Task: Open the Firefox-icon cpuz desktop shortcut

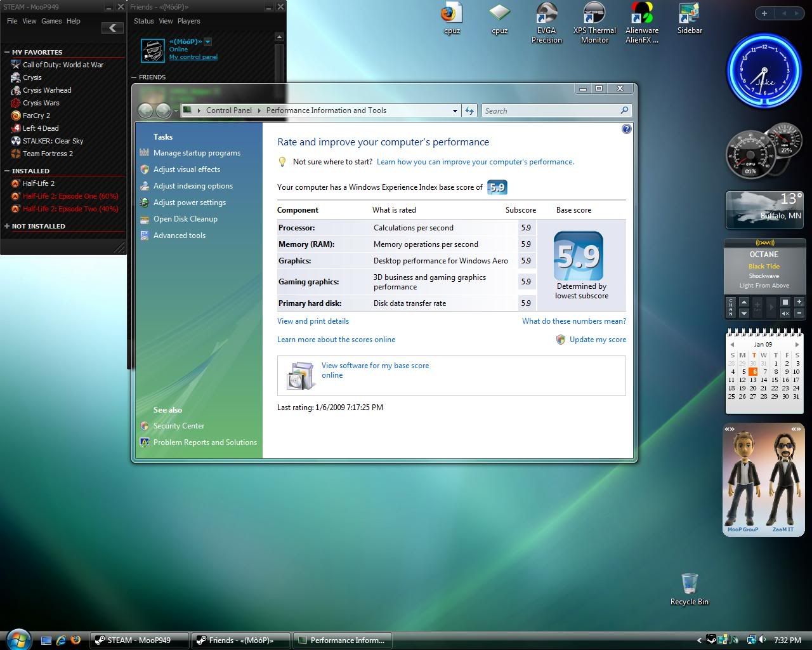Action: pos(452,18)
